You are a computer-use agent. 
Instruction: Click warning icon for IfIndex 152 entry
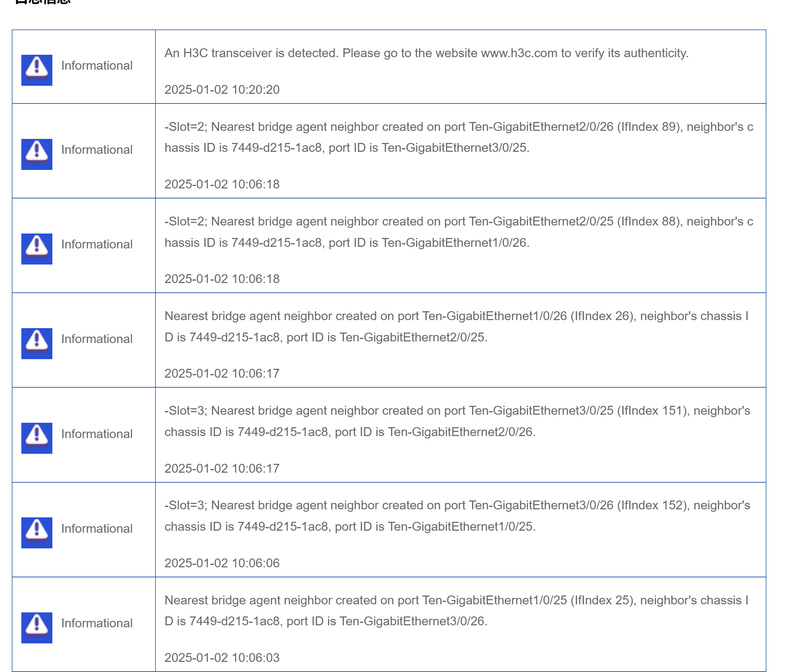(x=37, y=533)
